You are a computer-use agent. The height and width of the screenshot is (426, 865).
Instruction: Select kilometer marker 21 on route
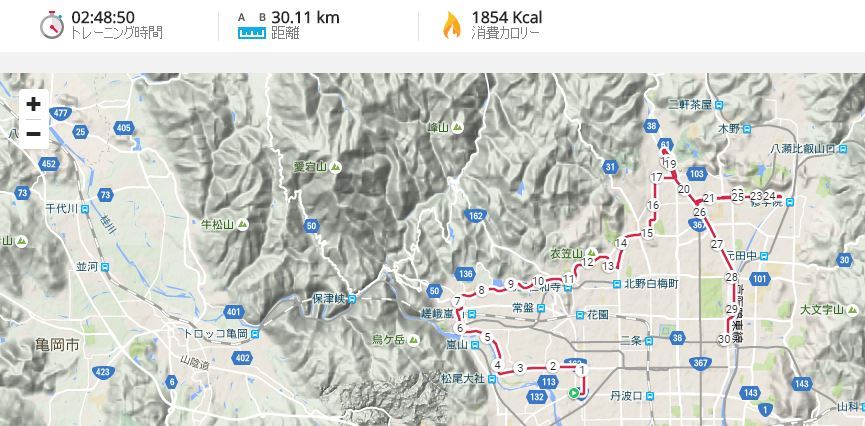point(709,199)
